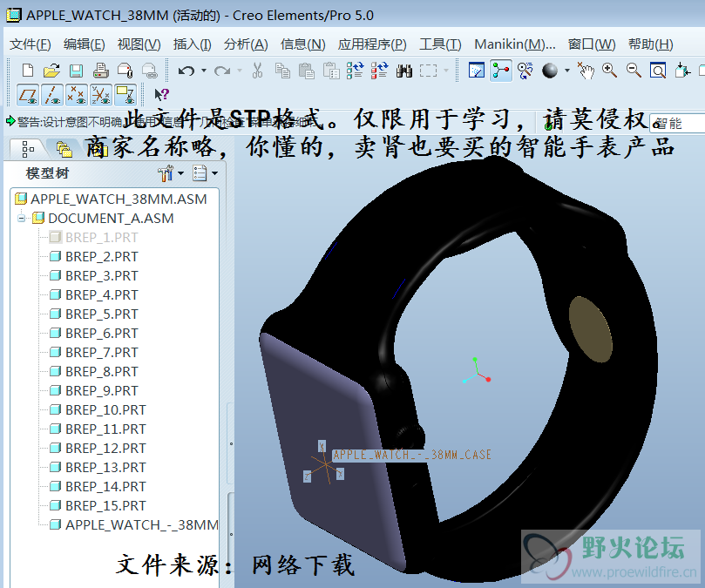Screen dimensions: 705x588
Task: Open the 应用程序(P) menu
Action: tap(372, 44)
